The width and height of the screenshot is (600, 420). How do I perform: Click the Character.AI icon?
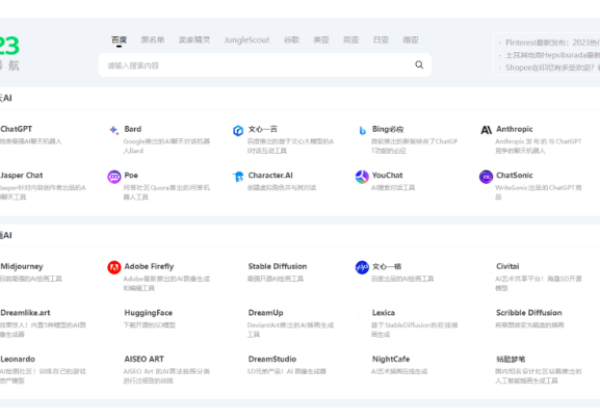click(x=238, y=176)
